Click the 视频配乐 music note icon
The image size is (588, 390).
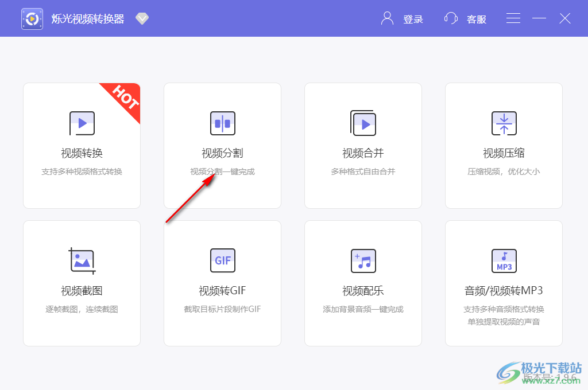(363, 261)
